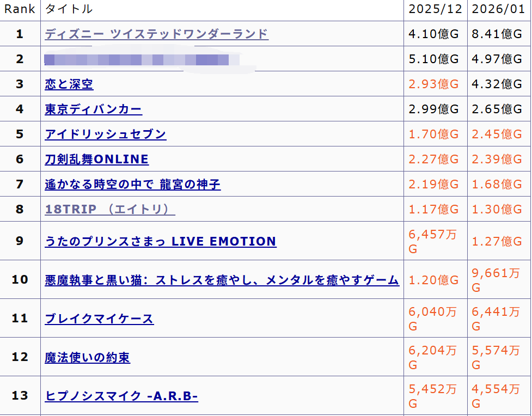Open 遙かなる時空の中で 龍宮の神子 link

(133, 185)
